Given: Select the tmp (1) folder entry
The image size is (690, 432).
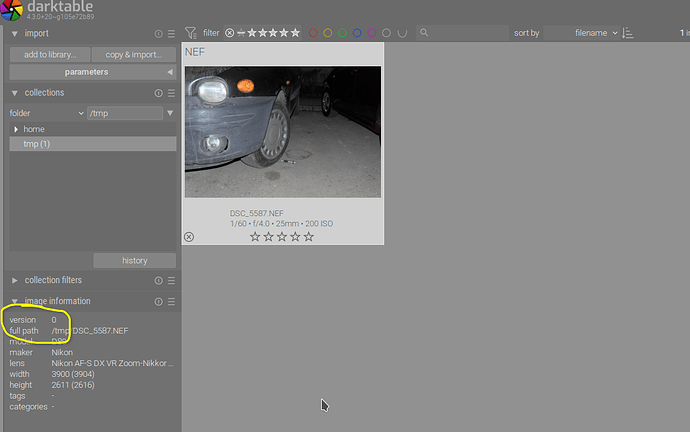Looking at the screenshot, I should click(x=37, y=144).
